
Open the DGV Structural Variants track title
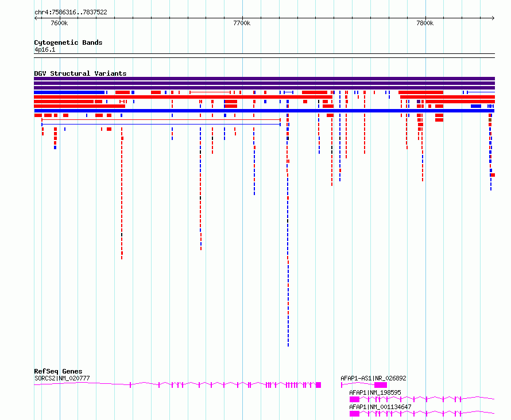coord(80,73)
